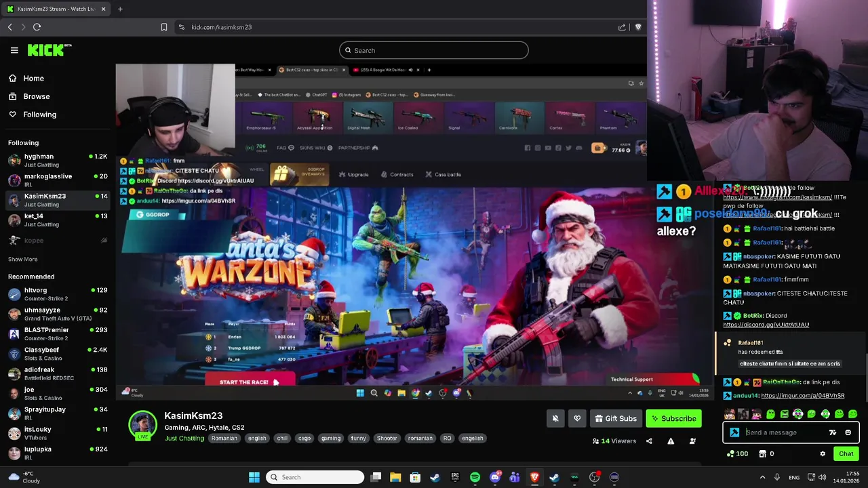Open the Browse page

tap(37, 96)
